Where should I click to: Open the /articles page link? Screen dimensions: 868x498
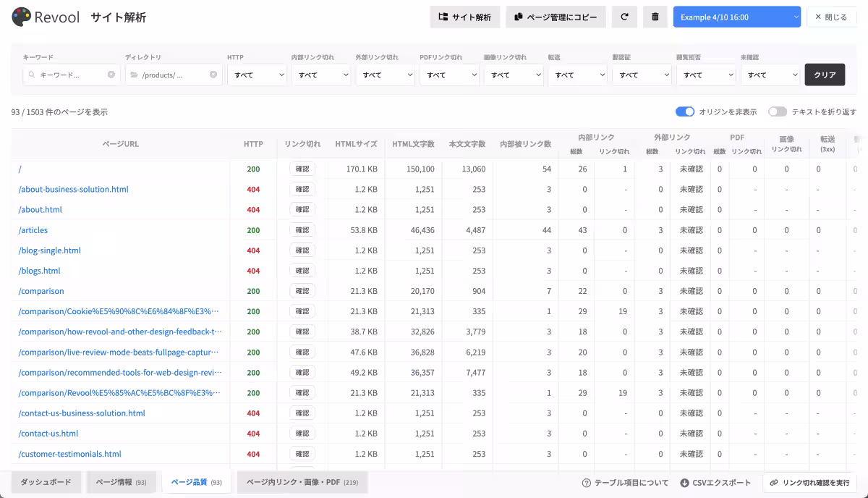pyautogui.click(x=33, y=230)
